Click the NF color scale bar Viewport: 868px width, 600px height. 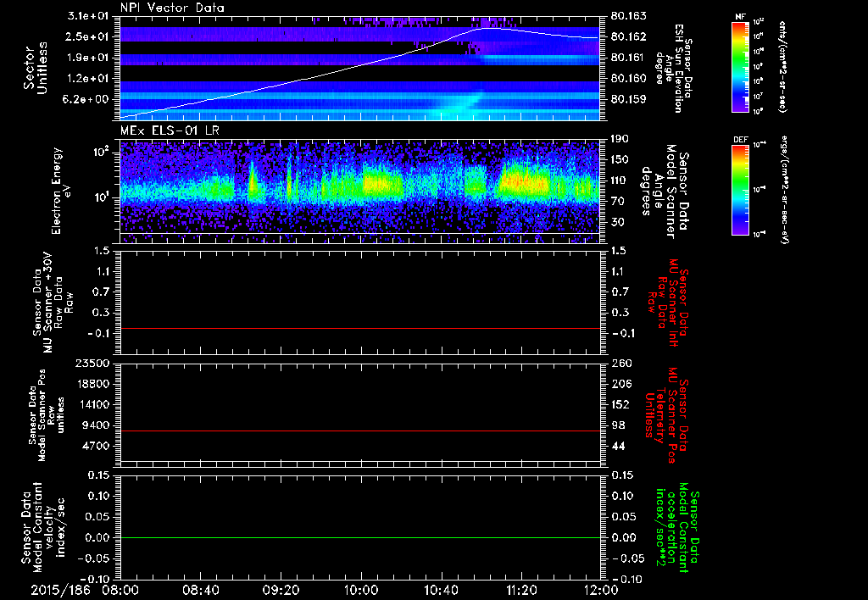coord(742,68)
